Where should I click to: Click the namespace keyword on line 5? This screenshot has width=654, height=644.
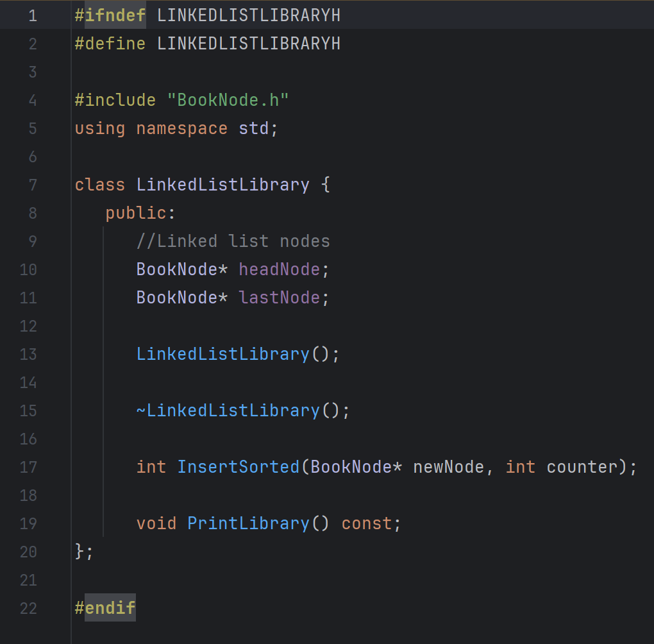point(181,128)
